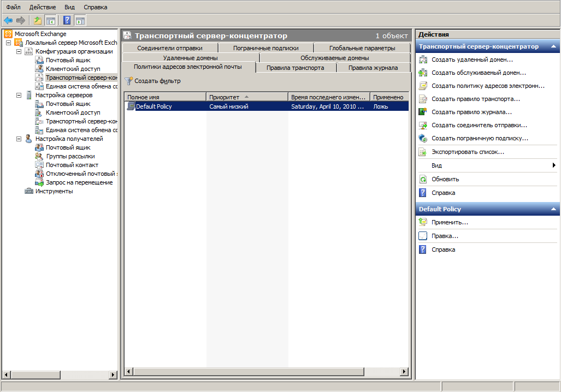
Task: Switch to the Обслуживаемые домены tab
Action: (x=334, y=57)
